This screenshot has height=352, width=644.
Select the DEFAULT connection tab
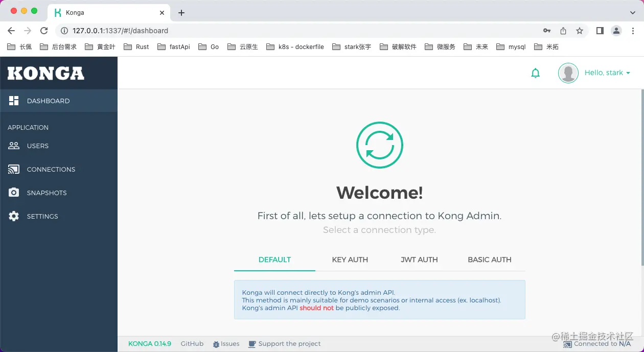click(x=274, y=260)
